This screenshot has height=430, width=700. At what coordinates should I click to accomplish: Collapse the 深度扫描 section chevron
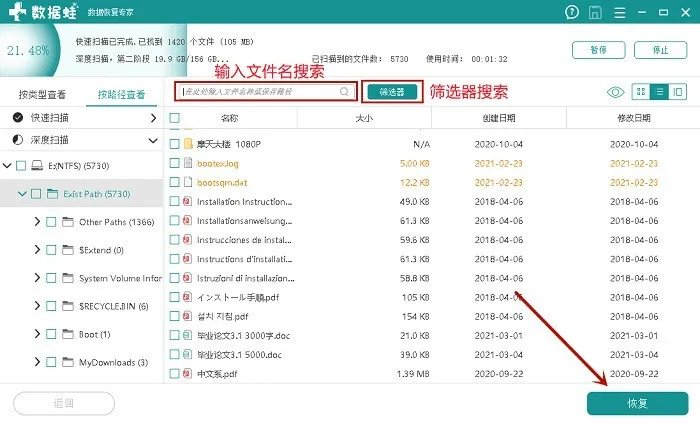coord(153,140)
